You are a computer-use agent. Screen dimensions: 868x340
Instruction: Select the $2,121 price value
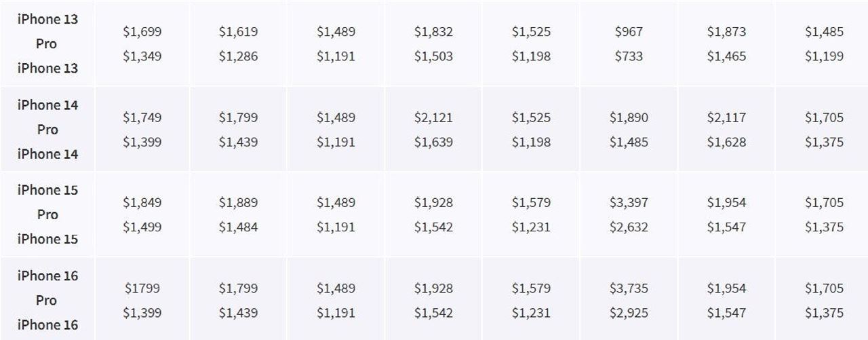tap(433, 117)
